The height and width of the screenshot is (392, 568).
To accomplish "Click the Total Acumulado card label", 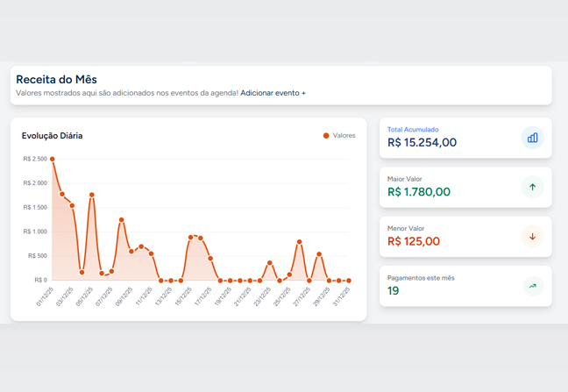I will coord(413,130).
